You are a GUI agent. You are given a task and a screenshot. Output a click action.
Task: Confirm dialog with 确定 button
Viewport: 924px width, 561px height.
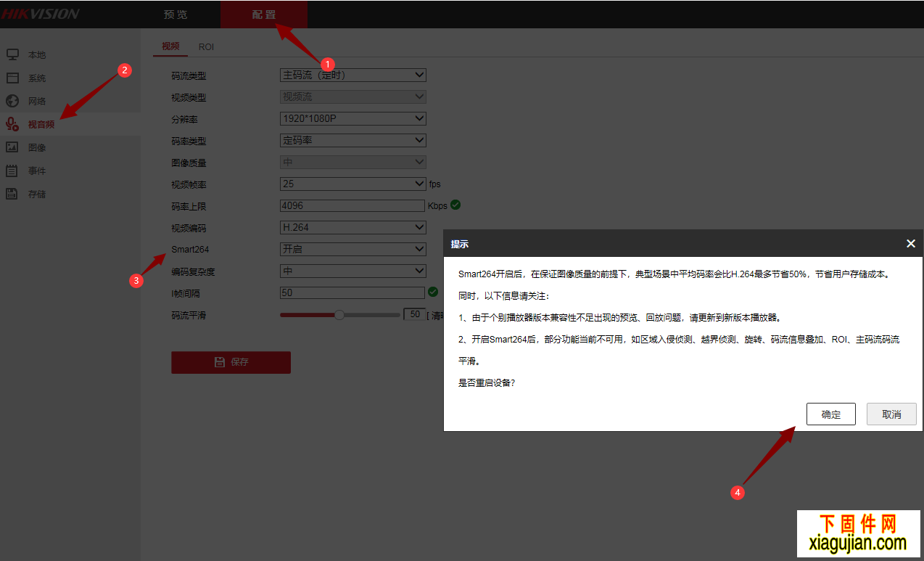point(831,414)
